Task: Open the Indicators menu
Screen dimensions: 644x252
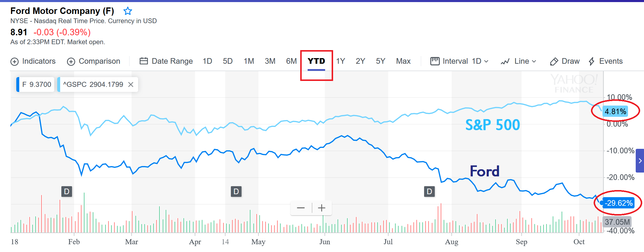Action: click(x=33, y=61)
